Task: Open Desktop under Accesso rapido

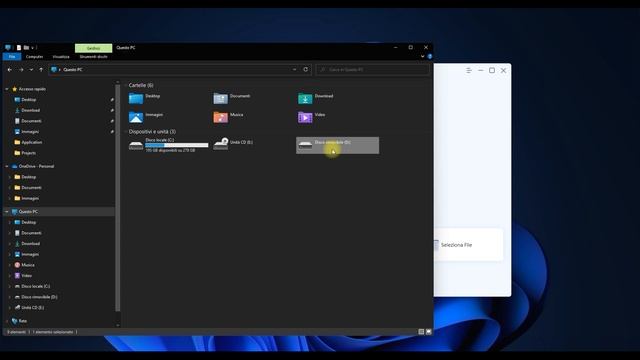Action: pyautogui.click(x=29, y=100)
